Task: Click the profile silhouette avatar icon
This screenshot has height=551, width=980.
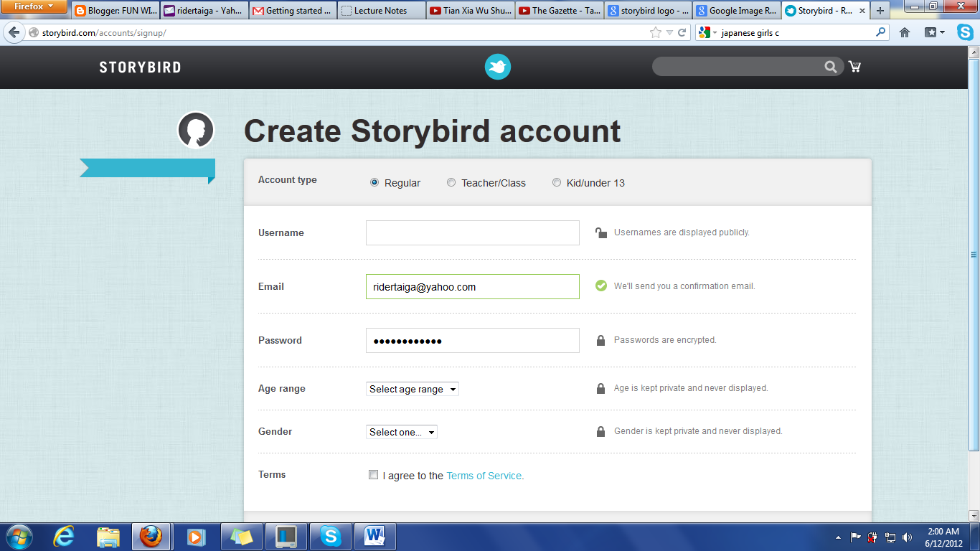Action: point(196,130)
